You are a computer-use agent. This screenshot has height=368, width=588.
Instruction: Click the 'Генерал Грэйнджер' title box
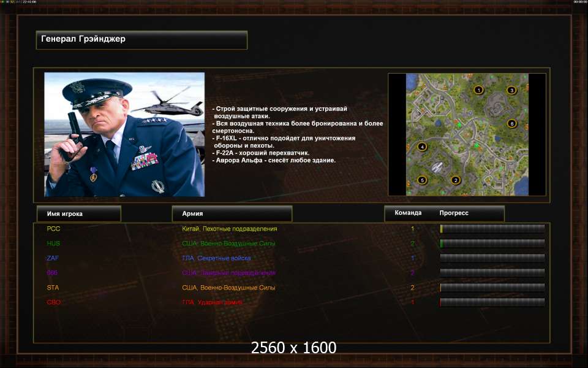click(x=141, y=40)
